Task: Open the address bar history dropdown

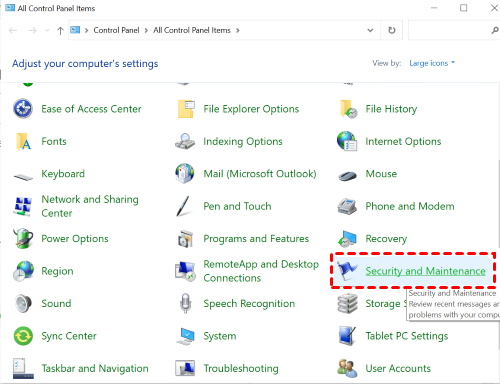Action: (370, 30)
